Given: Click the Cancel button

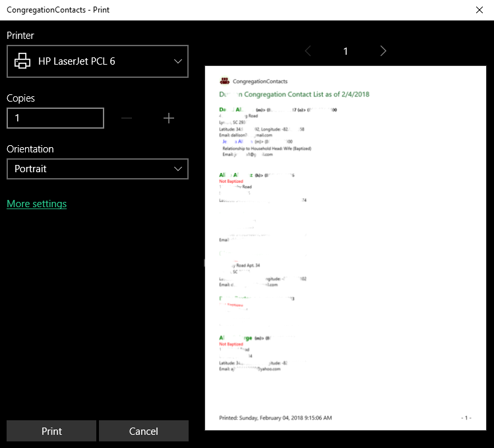Looking at the screenshot, I should (144, 431).
